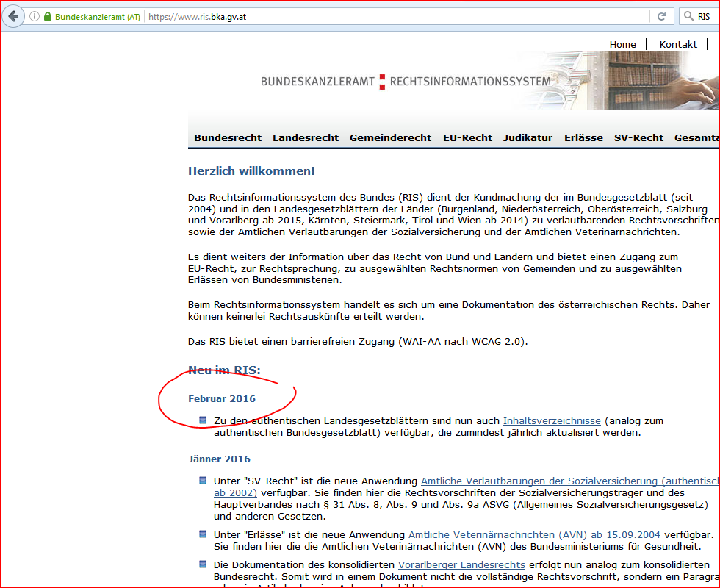The height and width of the screenshot is (588, 720).
Task: Click the Bundeskanzleramt Rechtsinformationssystem logo
Action: (405, 81)
